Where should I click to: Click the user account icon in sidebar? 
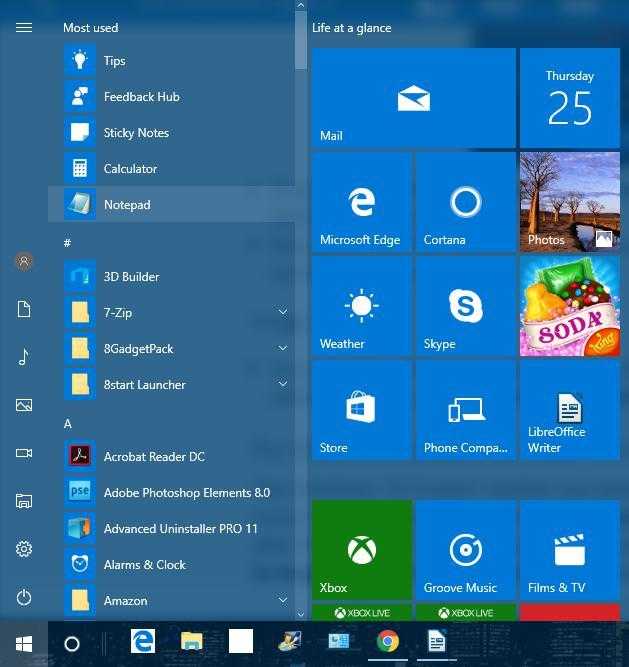pos(24,261)
